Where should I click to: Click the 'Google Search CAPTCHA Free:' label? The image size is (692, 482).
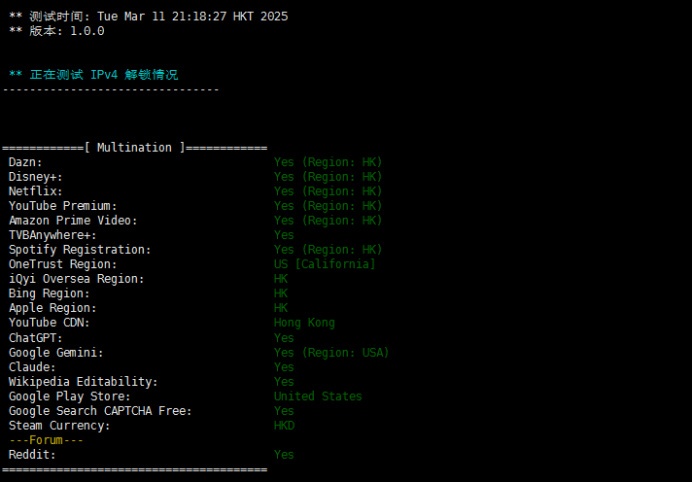tap(100, 410)
